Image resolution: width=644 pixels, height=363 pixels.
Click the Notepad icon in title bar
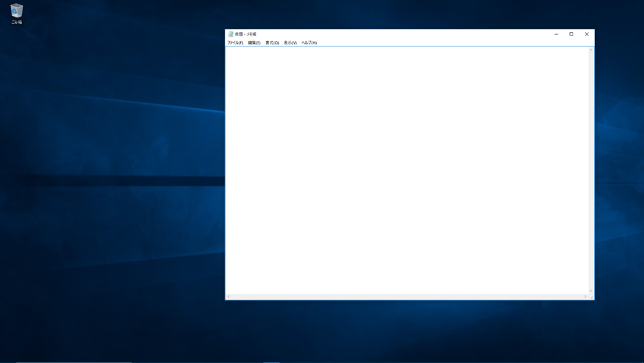pyautogui.click(x=231, y=34)
